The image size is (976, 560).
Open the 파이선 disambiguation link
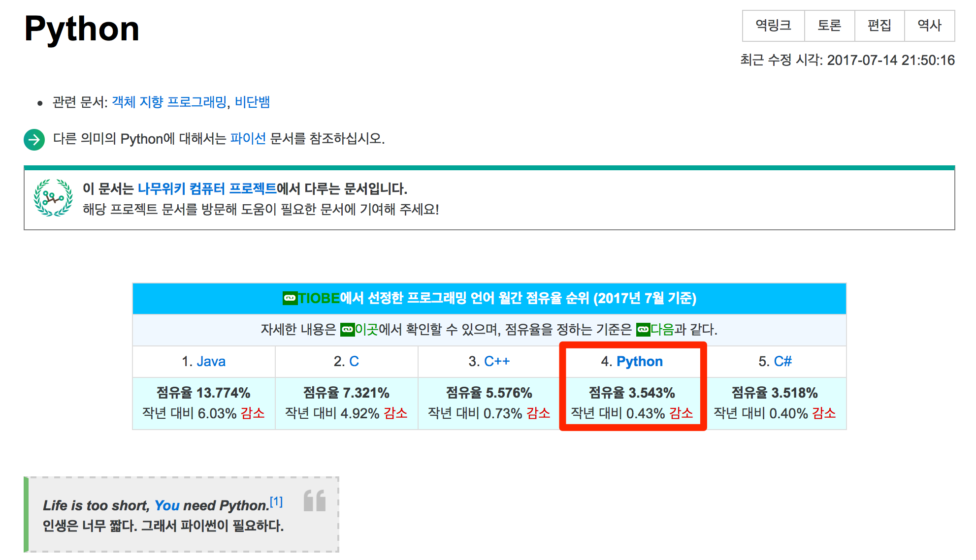click(248, 139)
